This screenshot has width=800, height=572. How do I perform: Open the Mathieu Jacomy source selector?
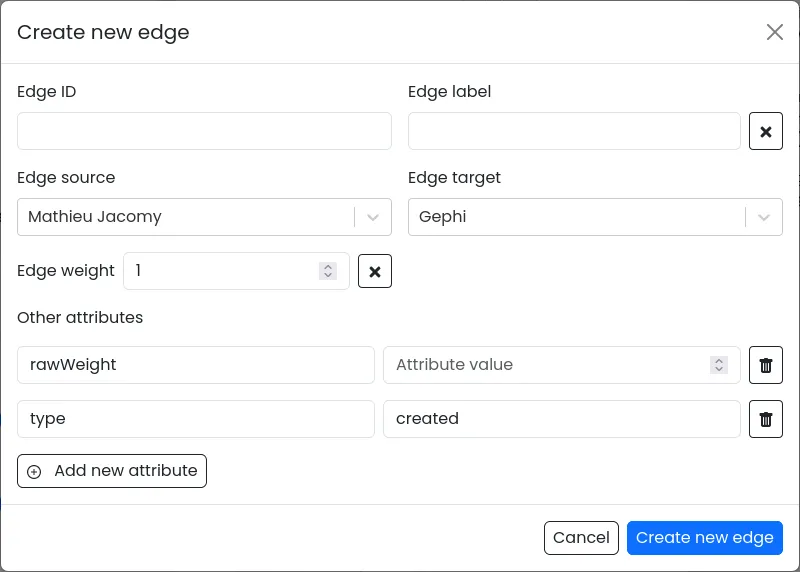185,217
